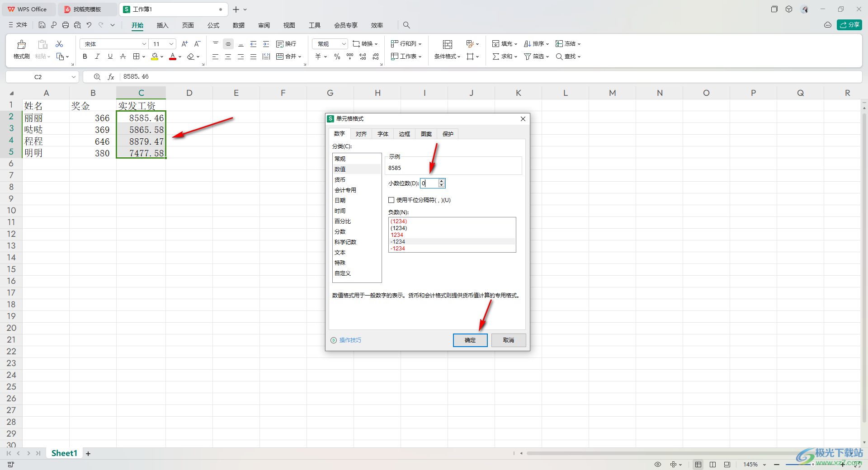
Task: Click the Percent style icon
Action: click(337, 56)
